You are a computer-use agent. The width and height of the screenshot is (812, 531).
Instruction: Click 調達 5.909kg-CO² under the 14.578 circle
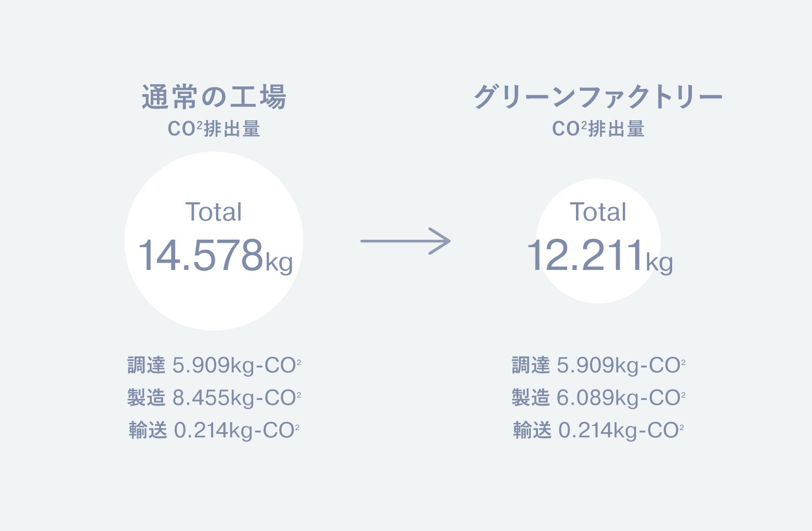214,366
